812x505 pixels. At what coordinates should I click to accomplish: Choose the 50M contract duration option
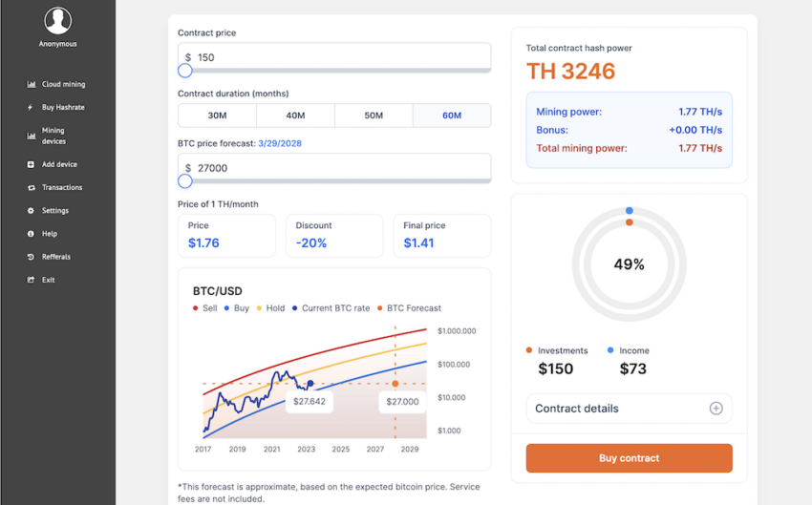(x=374, y=116)
